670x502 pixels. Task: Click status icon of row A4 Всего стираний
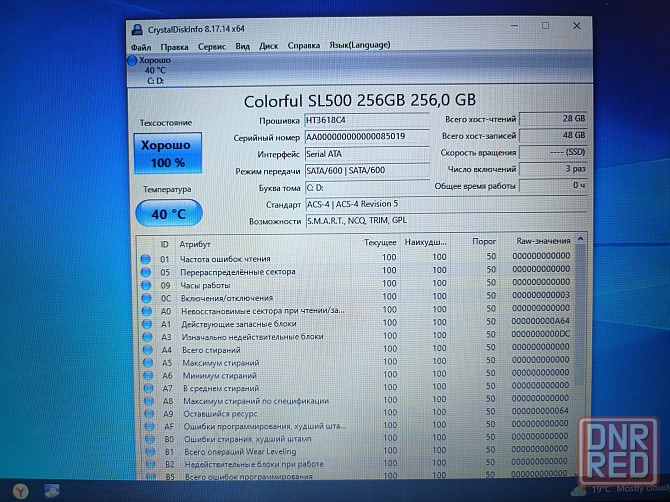(148, 350)
